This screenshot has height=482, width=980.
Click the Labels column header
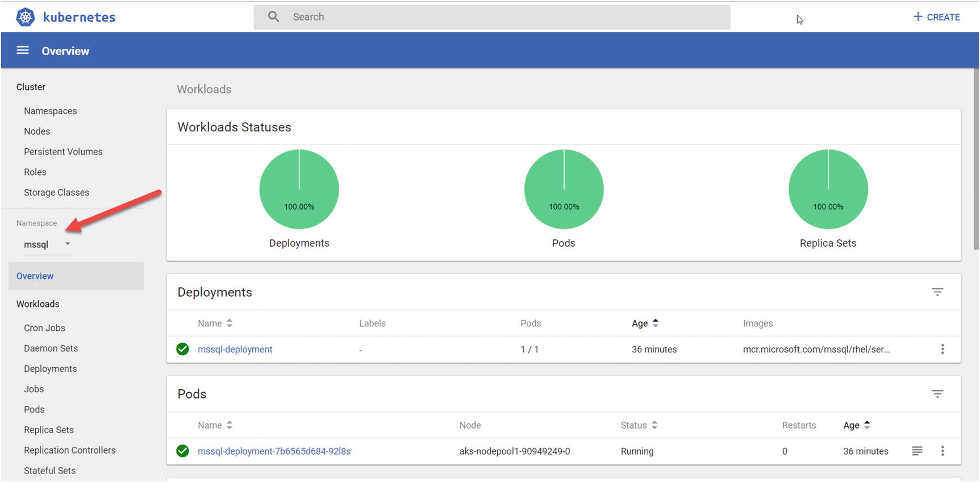click(372, 323)
